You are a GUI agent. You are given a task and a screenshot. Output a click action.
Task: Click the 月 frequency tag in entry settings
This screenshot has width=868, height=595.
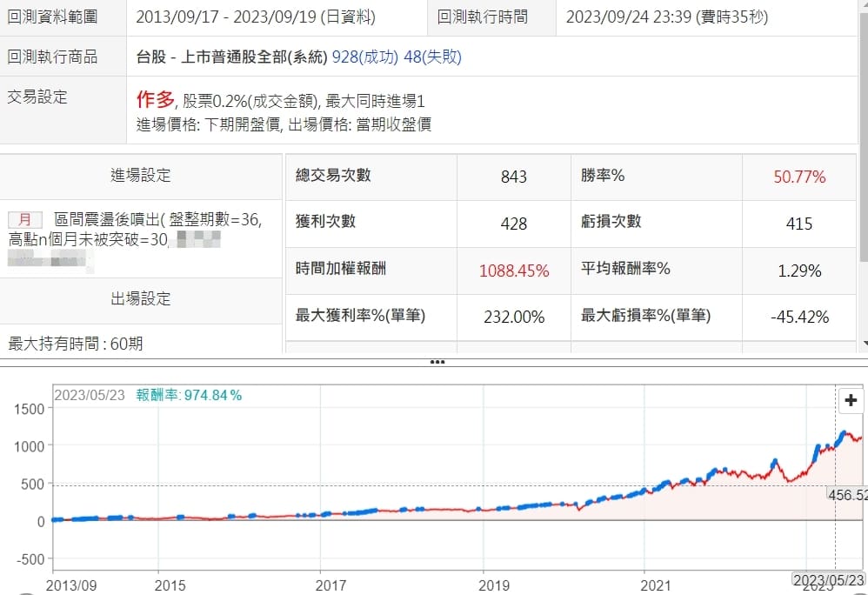click(25, 219)
